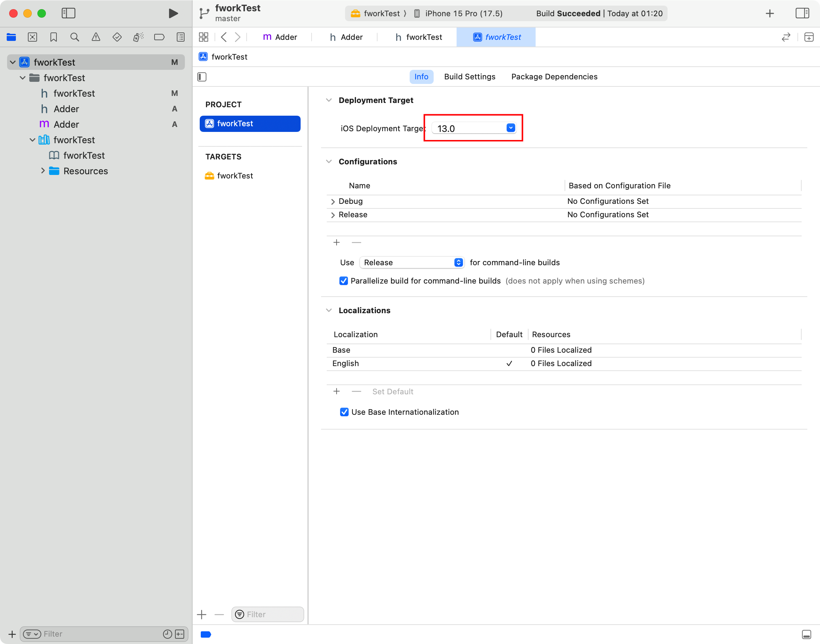Add a new file with navigator plus

click(12, 634)
